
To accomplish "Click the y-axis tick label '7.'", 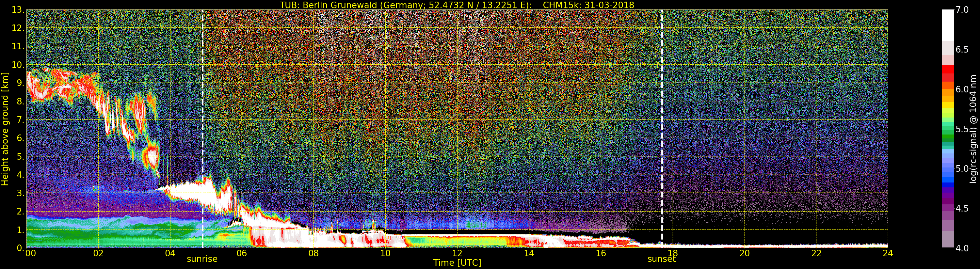I will 20,120.
